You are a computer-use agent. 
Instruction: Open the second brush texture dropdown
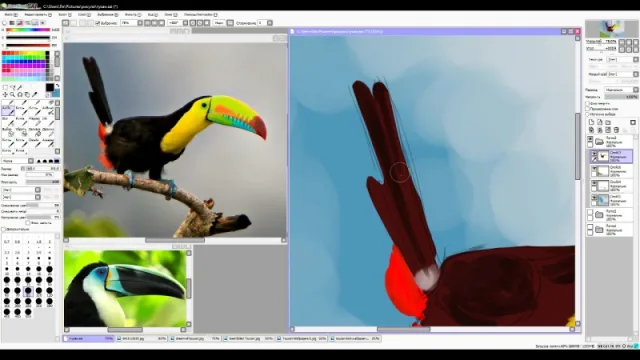(x=38, y=197)
